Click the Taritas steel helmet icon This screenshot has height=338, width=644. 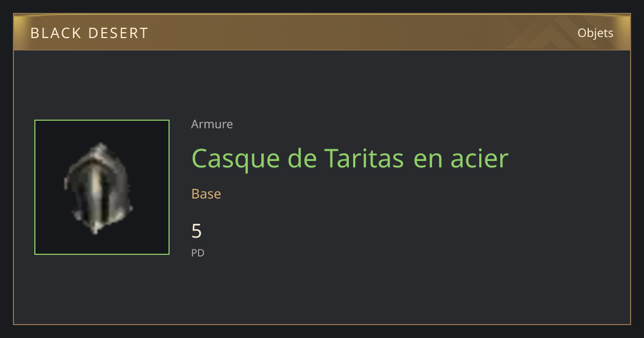98,188
